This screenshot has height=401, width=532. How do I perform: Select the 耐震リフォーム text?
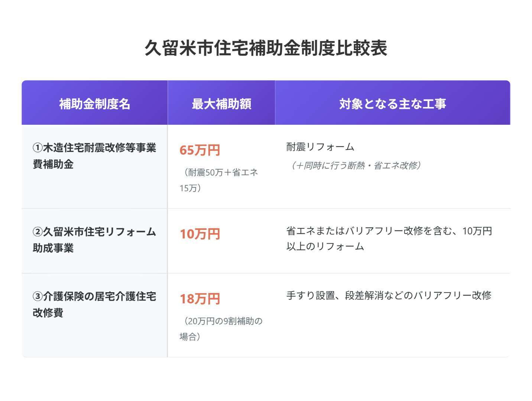320,147
